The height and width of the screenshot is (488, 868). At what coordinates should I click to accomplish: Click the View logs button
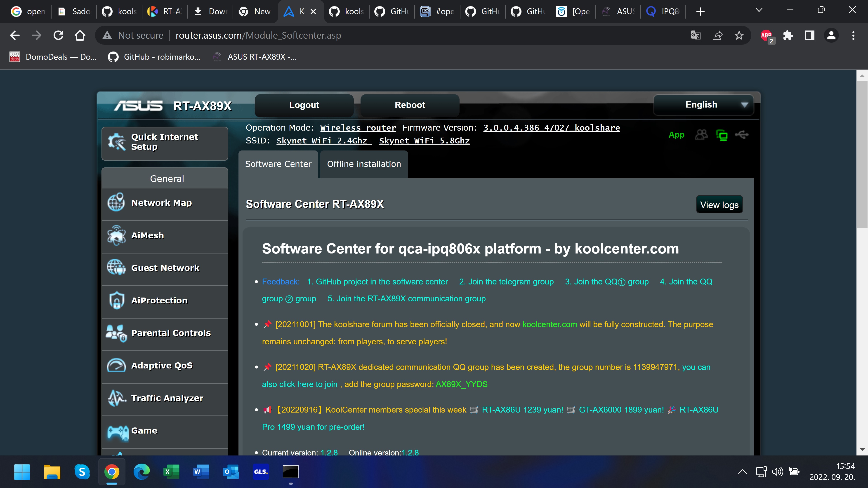point(719,205)
